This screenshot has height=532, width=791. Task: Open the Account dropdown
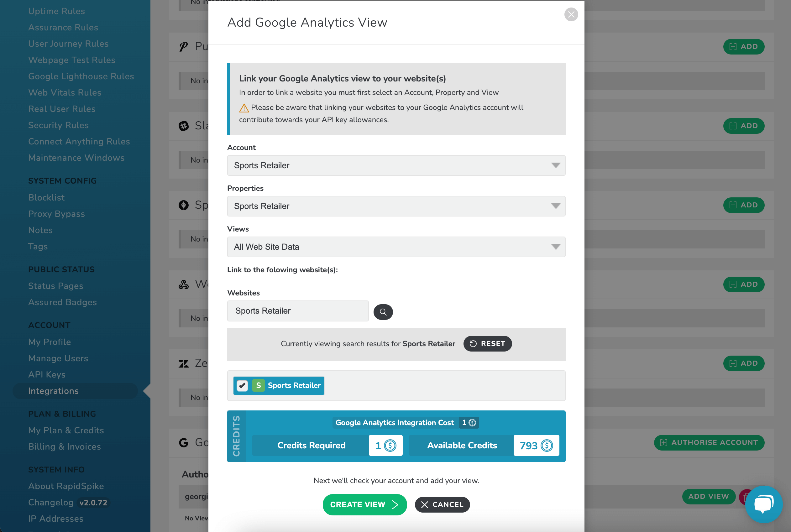pos(396,165)
